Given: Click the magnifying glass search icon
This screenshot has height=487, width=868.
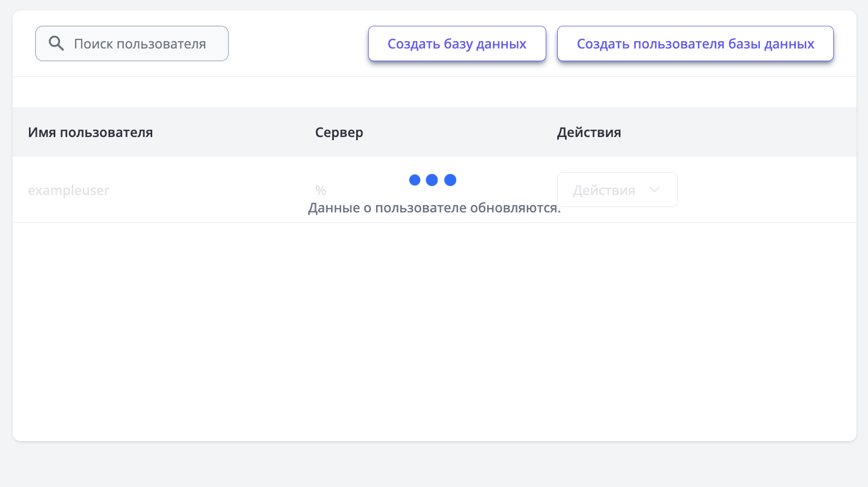Looking at the screenshot, I should [56, 43].
